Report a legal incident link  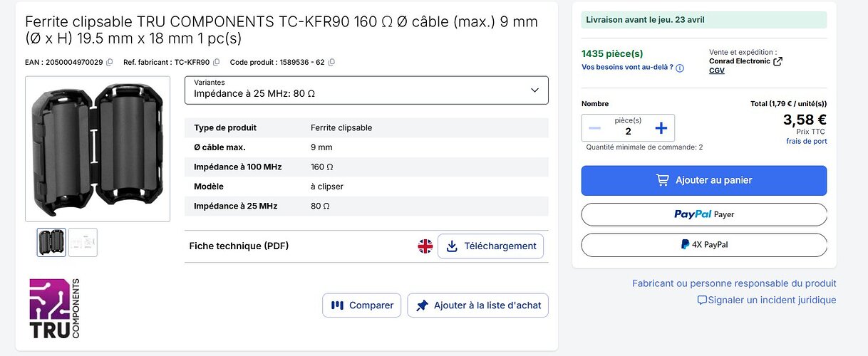pos(767,300)
